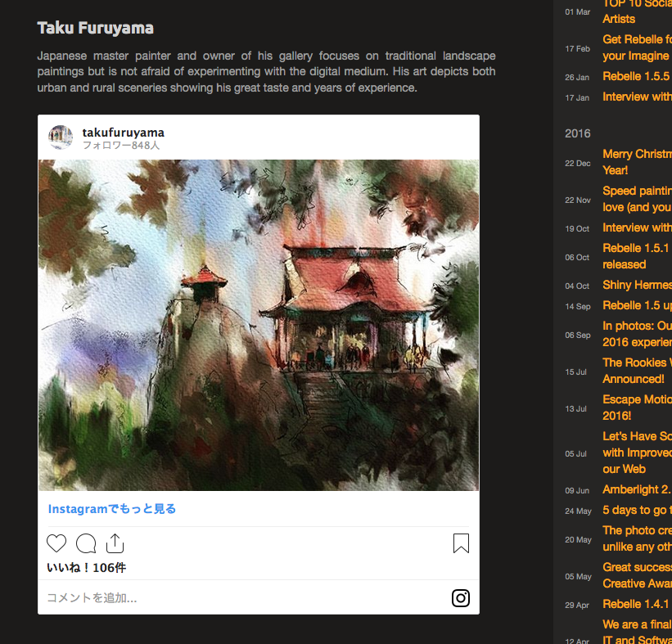This screenshot has height=644, width=672.
Task: Open 'Interview with' post from 19 Oct
Action: (637, 227)
